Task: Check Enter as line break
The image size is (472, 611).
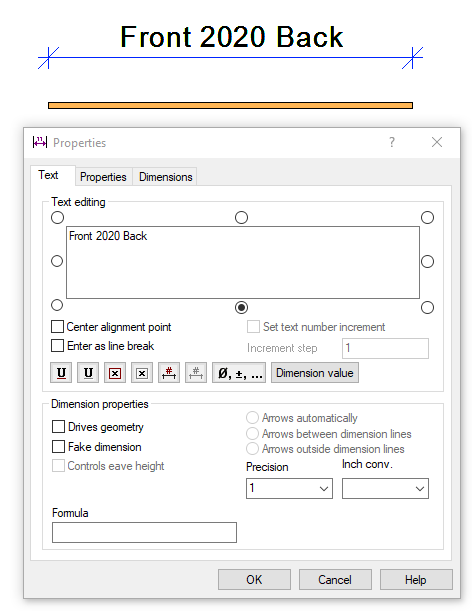Action: pos(57,346)
